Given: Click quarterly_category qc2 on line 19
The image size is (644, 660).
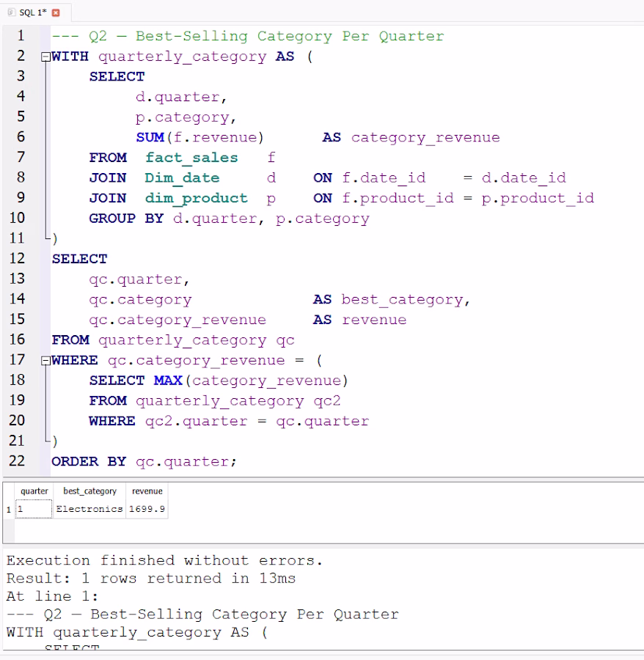Looking at the screenshot, I should coord(238,401).
